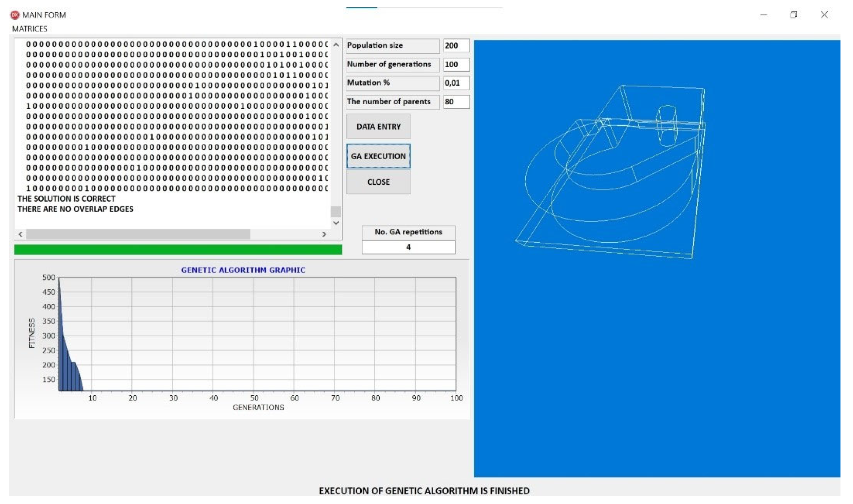853x504 pixels.
Task: Click the green progress bar
Action: tap(178, 250)
